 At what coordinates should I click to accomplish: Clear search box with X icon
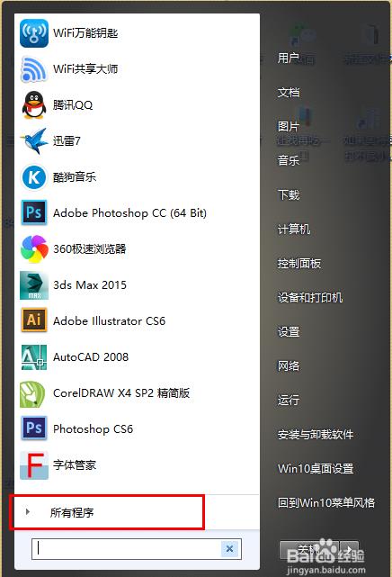point(229,549)
